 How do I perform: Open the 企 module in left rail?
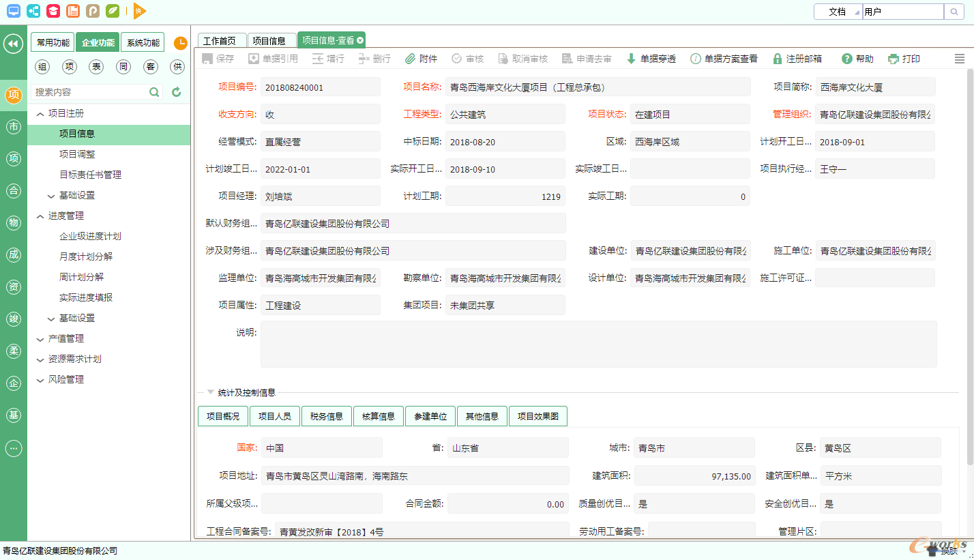pyautogui.click(x=13, y=383)
